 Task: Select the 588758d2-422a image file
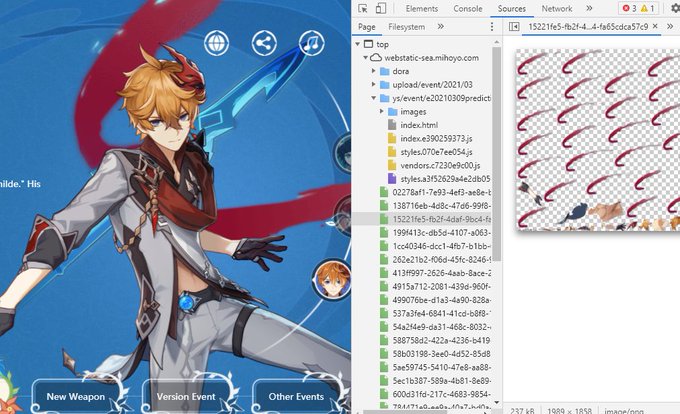tap(441, 340)
